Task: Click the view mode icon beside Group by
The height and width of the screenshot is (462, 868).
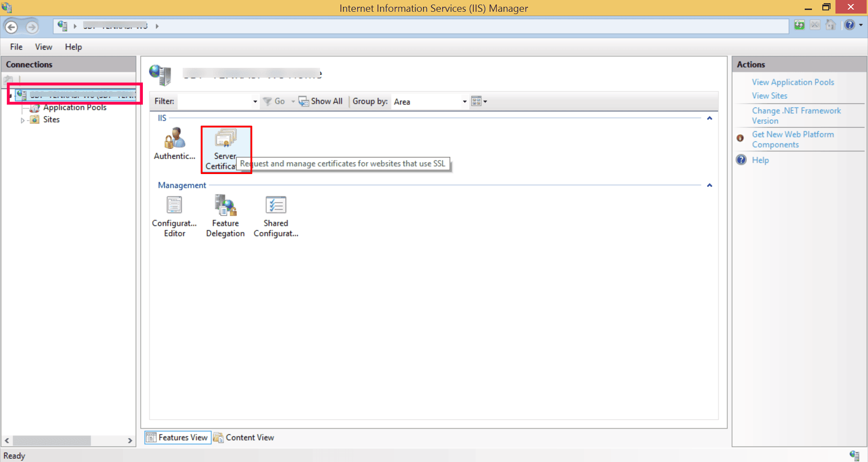Action: pyautogui.click(x=476, y=101)
